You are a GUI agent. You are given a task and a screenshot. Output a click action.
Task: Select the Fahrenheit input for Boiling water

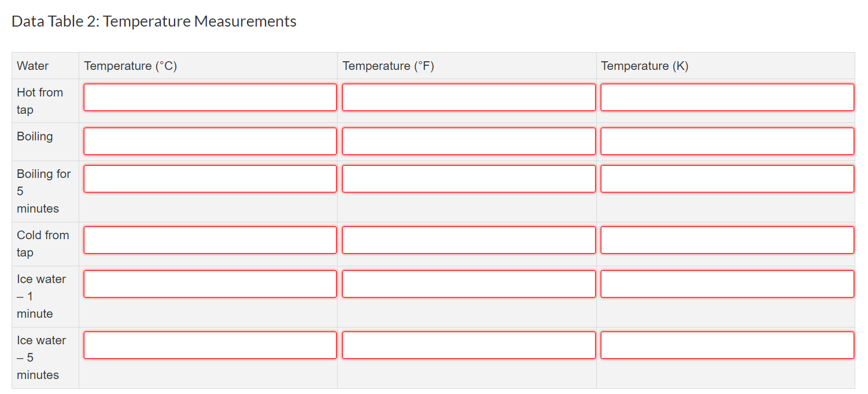point(468,141)
